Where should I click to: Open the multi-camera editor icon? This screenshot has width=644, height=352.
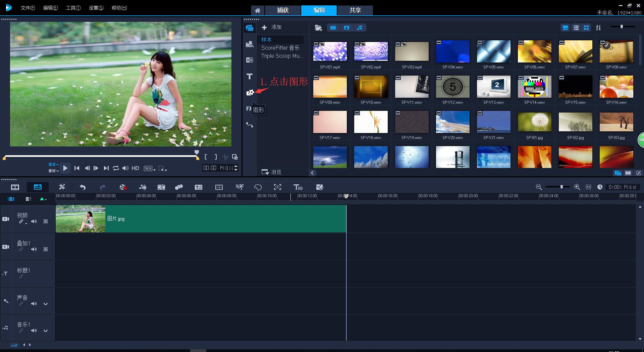point(219,187)
